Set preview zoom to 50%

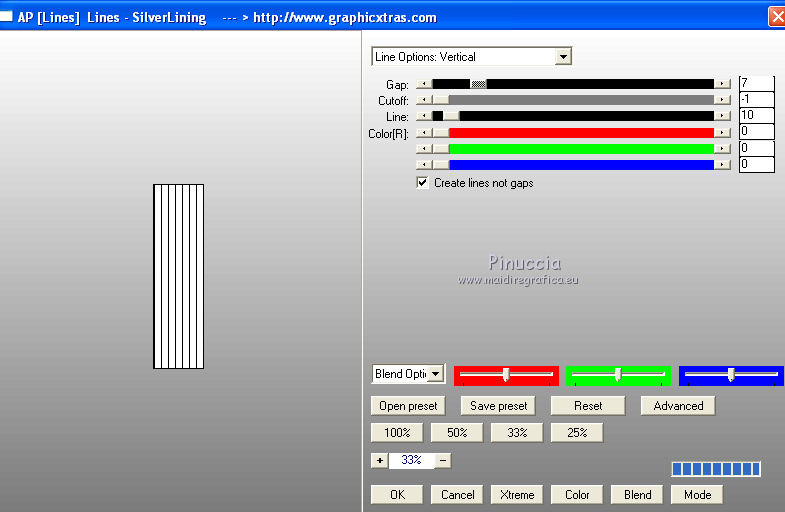[457, 432]
